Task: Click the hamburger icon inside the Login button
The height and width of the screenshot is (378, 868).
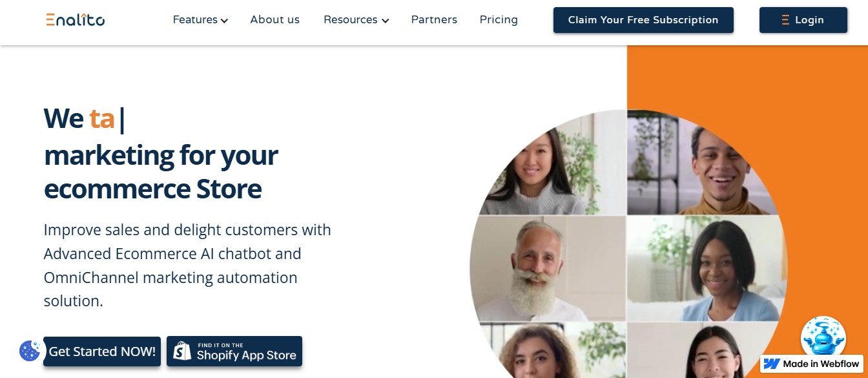Action: (x=785, y=19)
